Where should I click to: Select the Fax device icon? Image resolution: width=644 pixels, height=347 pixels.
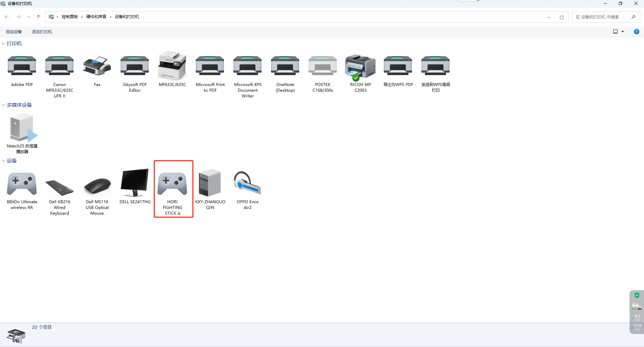97,66
